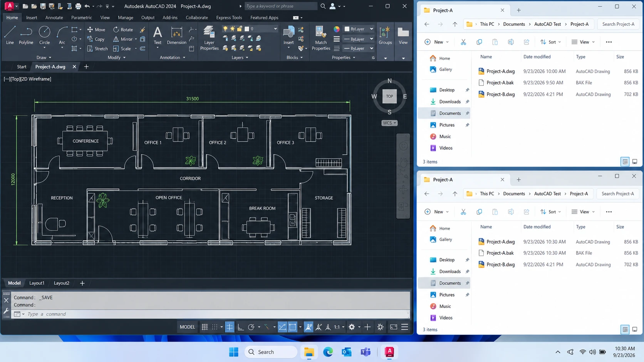Select the Line tool in Draw panel
The width and height of the screenshot is (644, 362).
click(x=10, y=35)
